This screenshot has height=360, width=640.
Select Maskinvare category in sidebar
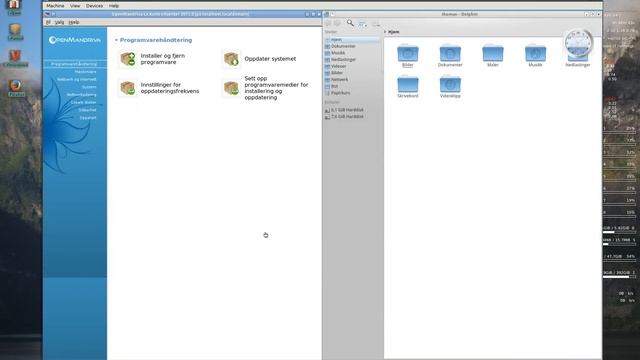click(x=85, y=72)
